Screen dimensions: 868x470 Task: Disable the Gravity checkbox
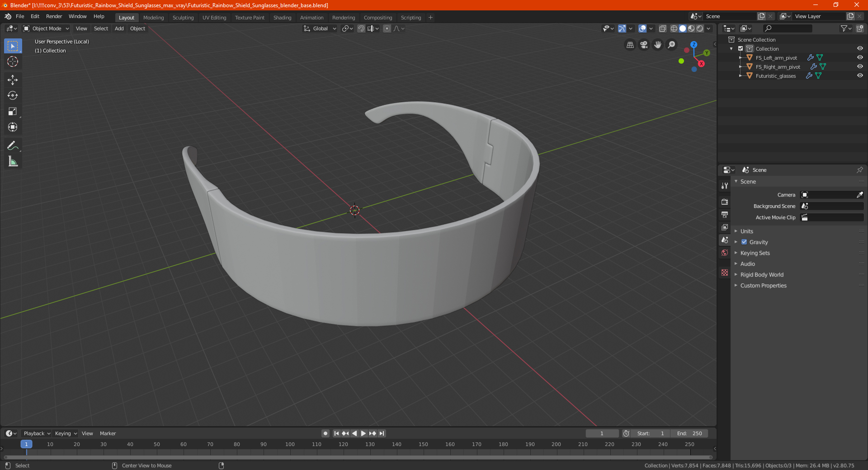[744, 242]
